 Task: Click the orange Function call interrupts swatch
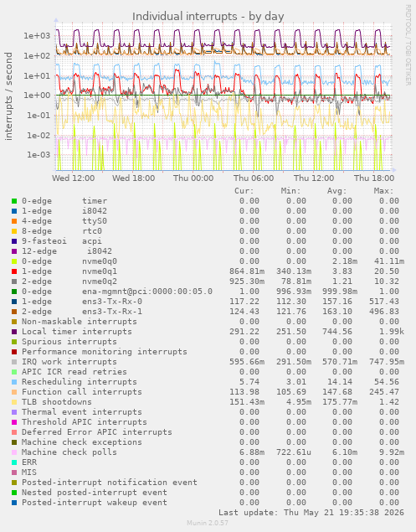point(14,392)
